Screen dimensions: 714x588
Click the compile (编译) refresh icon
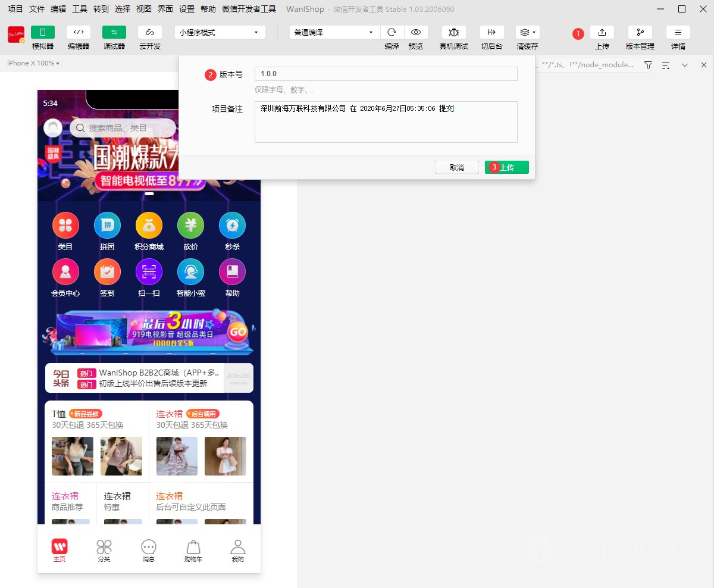(392, 32)
